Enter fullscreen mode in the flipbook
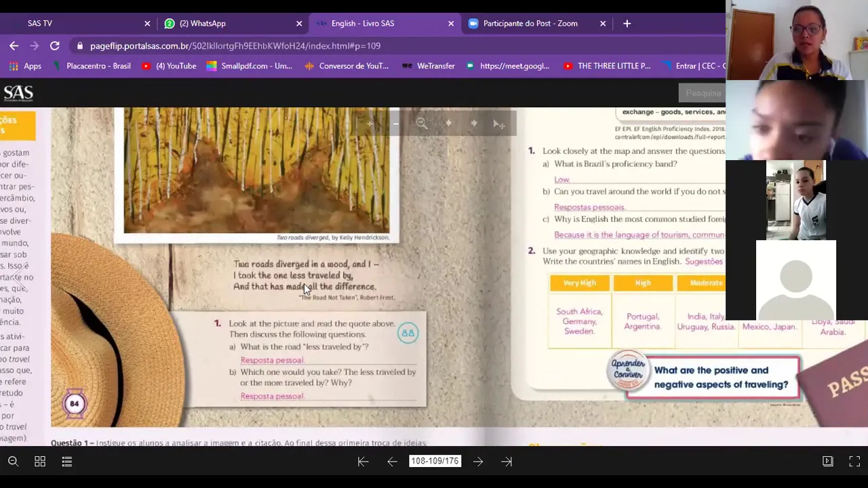 click(854, 462)
